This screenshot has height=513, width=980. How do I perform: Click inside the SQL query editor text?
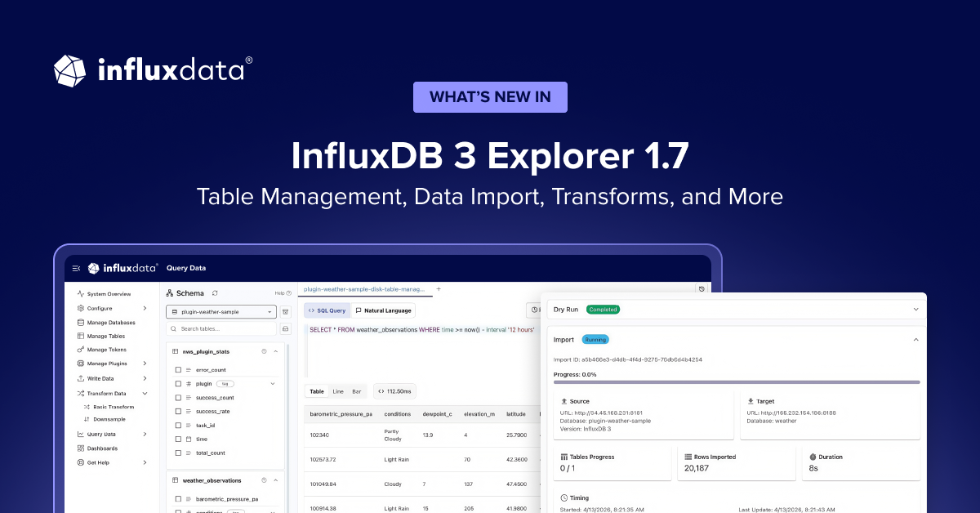pos(422,329)
